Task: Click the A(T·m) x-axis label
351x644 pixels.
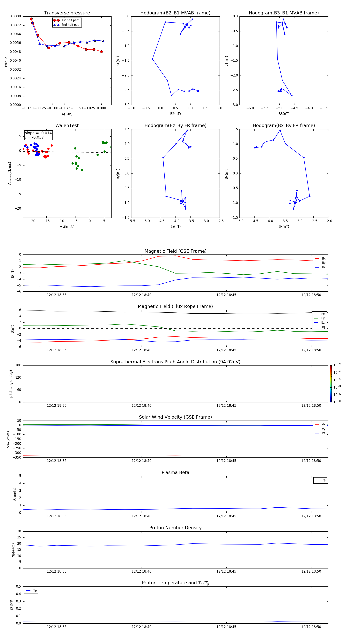Action: click(x=67, y=114)
